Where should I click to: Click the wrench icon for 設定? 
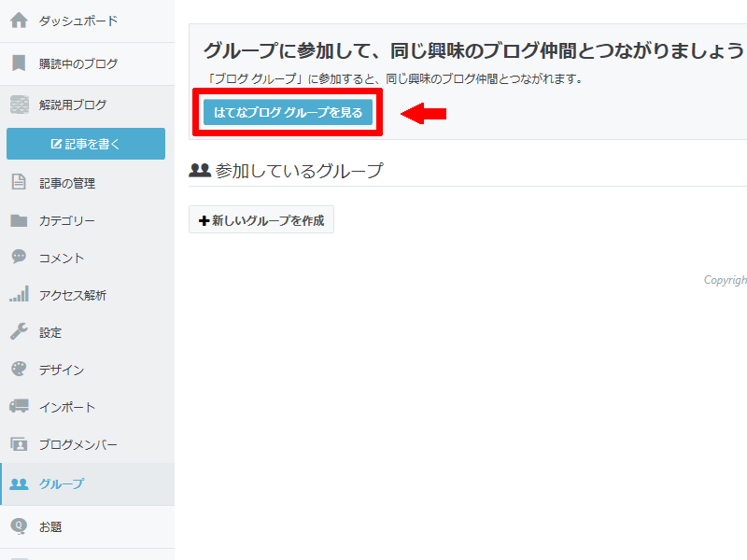coord(19,331)
